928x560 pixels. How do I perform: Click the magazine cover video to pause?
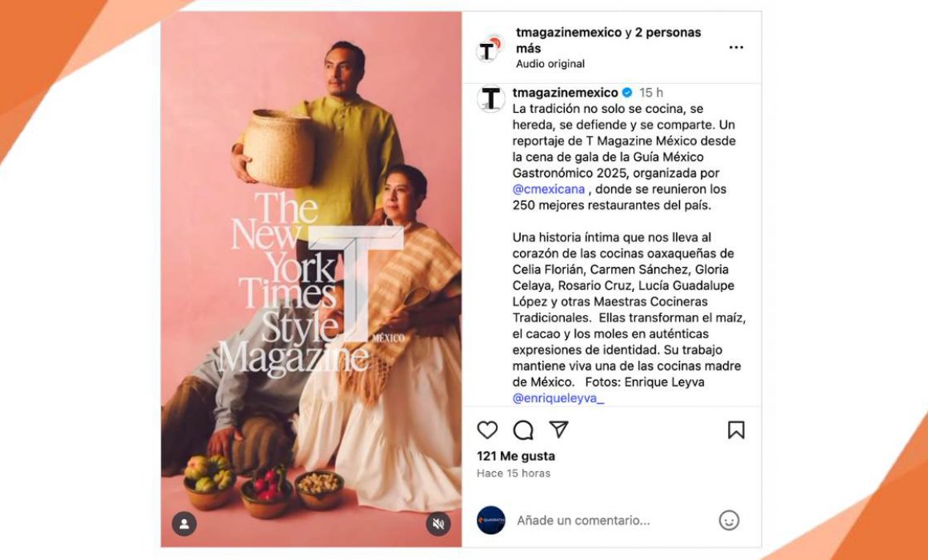311,279
